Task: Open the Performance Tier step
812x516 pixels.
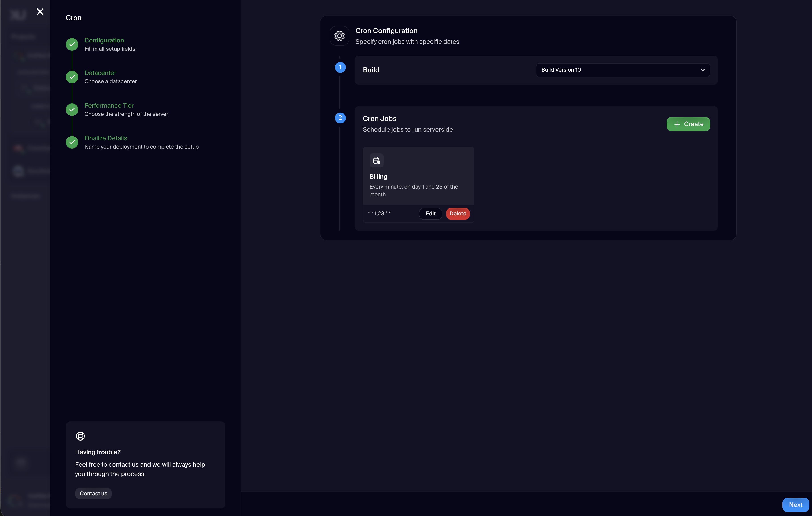Action: [x=109, y=105]
